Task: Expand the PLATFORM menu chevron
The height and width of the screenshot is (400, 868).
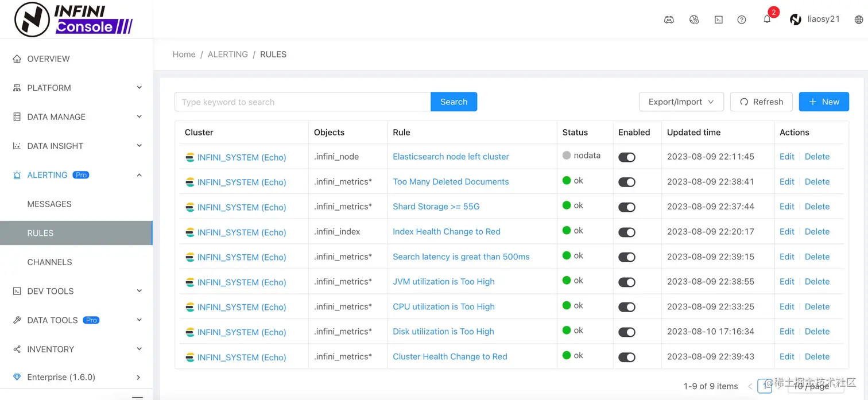Action: [139, 87]
